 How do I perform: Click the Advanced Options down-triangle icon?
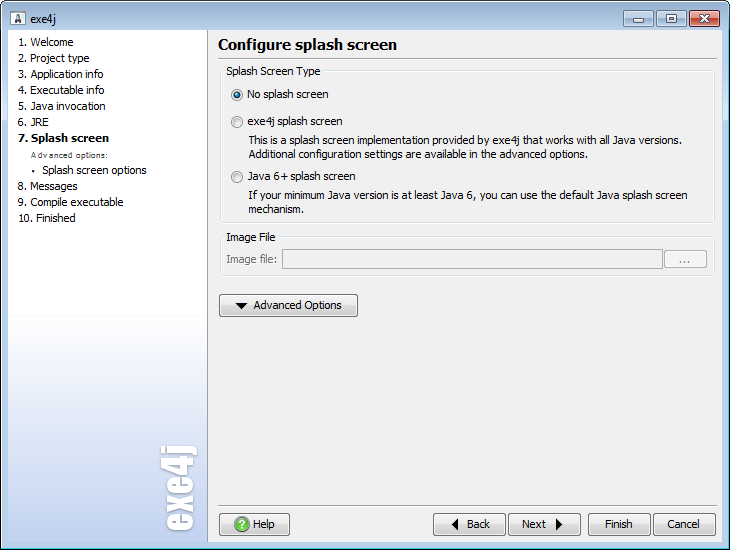(241, 306)
